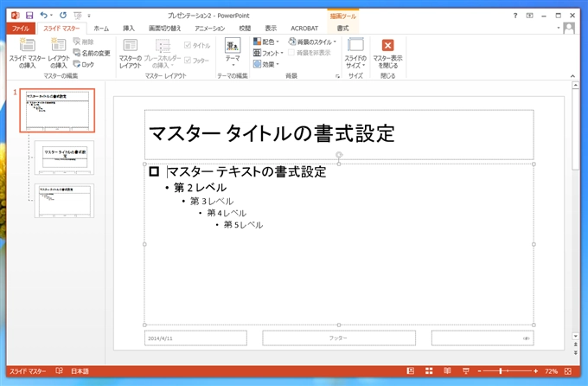Select slide master thumbnail number 1

[57, 111]
